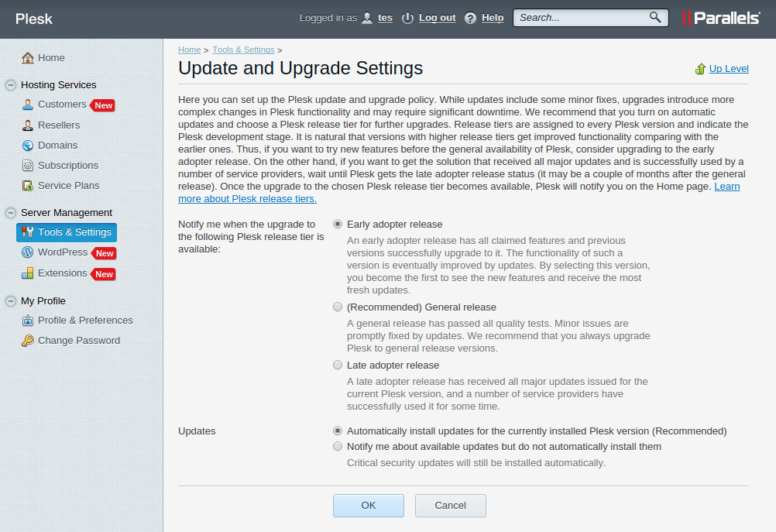
Task: Click the Late adopter release label
Action: click(393, 366)
